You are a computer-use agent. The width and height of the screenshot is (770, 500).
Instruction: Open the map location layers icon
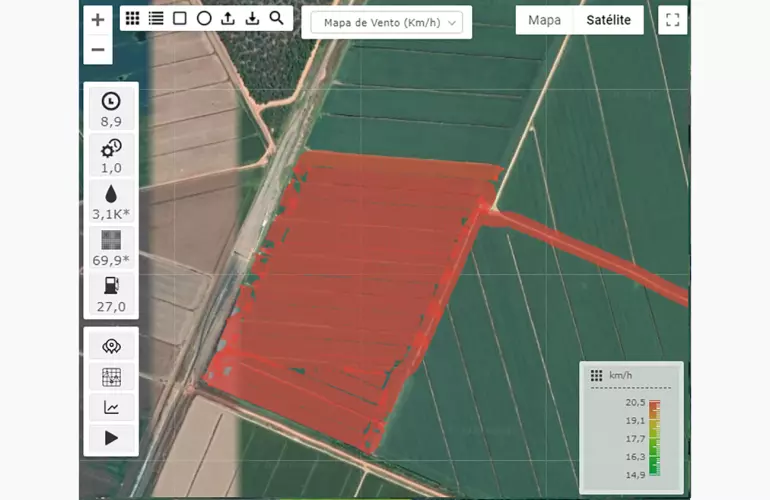(x=111, y=346)
